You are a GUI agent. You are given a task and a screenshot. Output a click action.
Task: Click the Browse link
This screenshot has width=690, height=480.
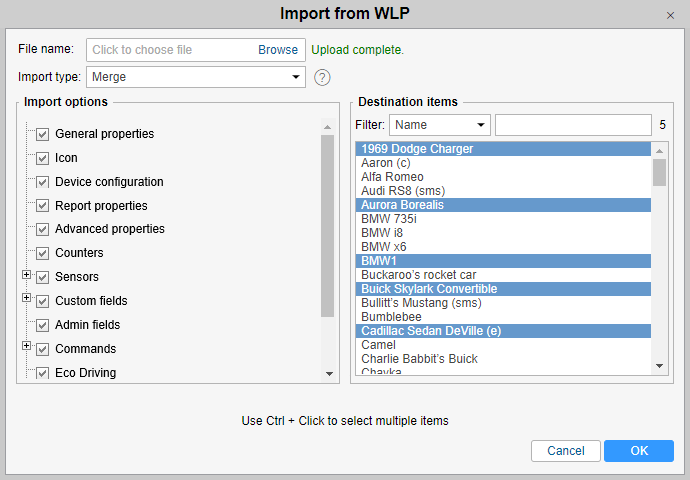[278, 50]
